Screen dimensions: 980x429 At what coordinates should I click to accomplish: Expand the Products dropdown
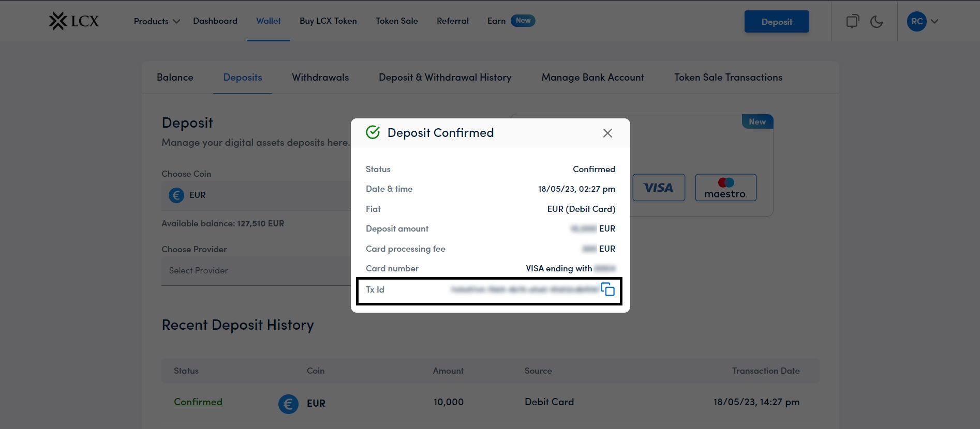[x=156, y=21]
